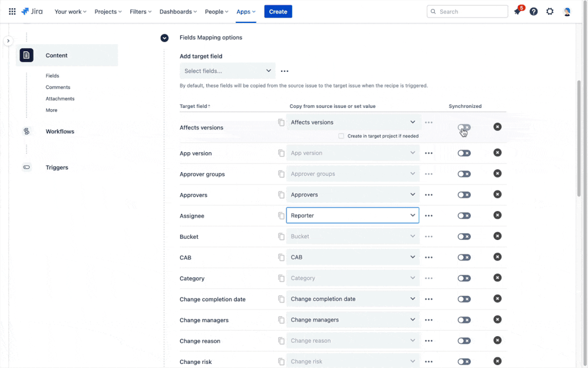
Task: Toggle synchronization for the CAB field
Action: click(464, 257)
